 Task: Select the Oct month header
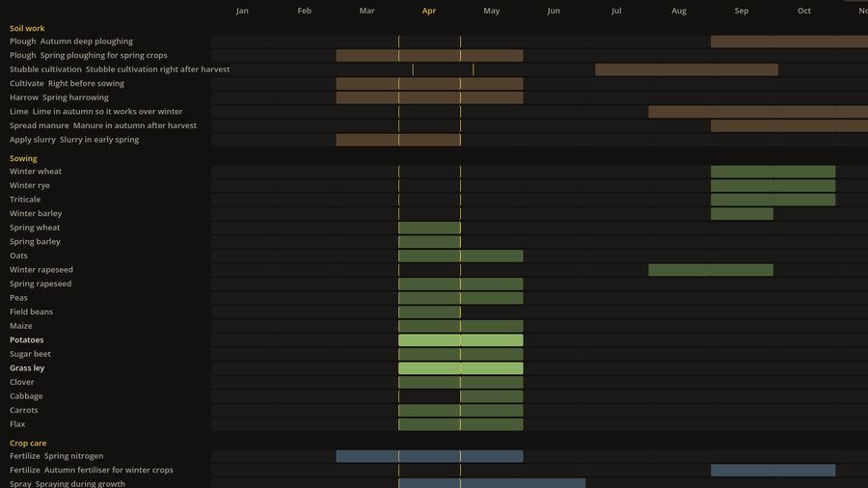click(803, 11)
